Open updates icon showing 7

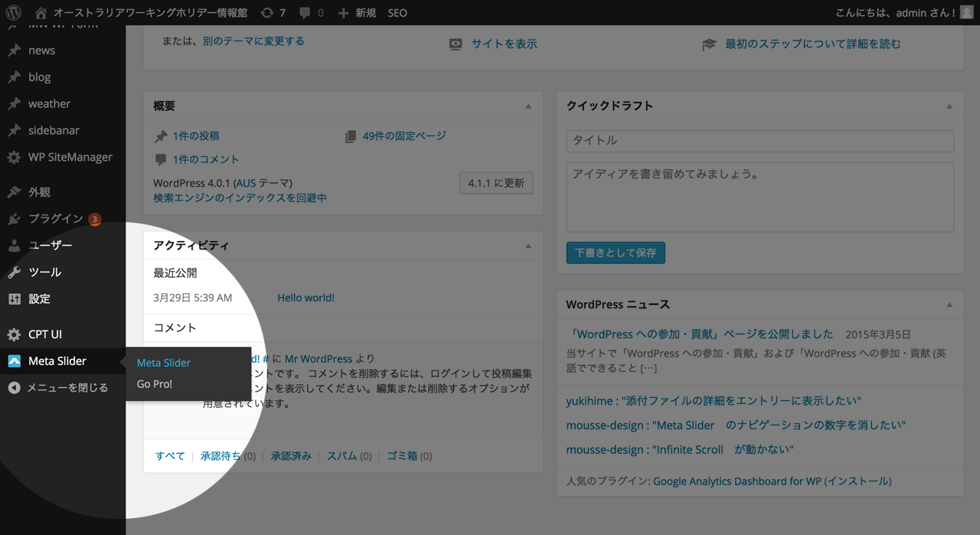click(266, 13)
